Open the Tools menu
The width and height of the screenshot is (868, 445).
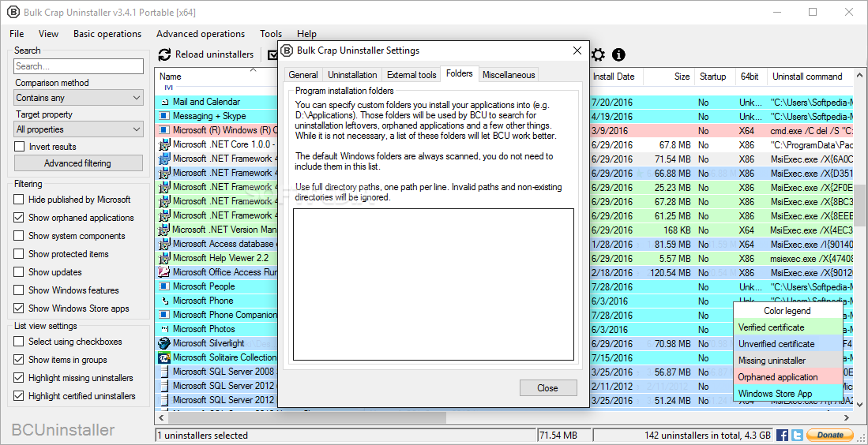pyautogui.click(x=271, y=34)
